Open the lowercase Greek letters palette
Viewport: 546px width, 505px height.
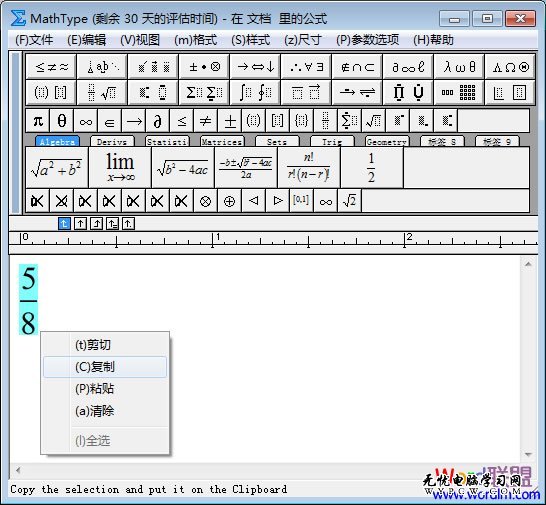459,66
